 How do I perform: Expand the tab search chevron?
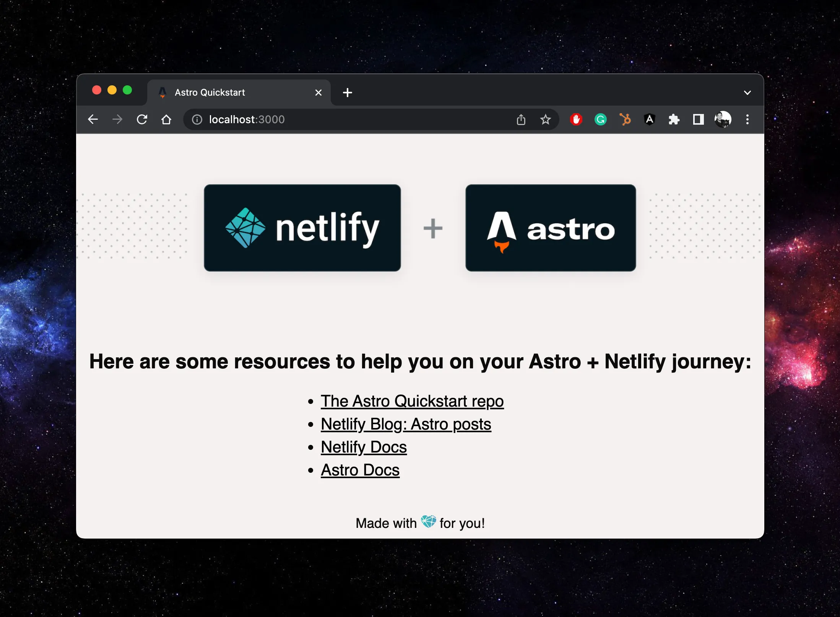point(747,93)
